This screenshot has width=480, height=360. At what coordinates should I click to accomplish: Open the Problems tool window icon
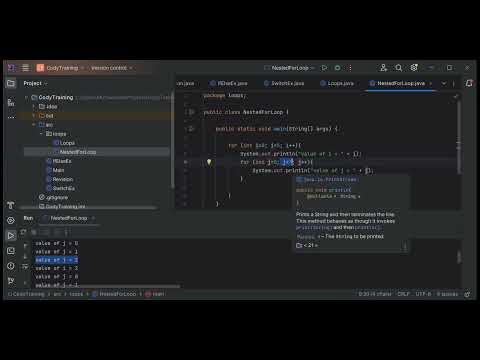pos(11,266)
